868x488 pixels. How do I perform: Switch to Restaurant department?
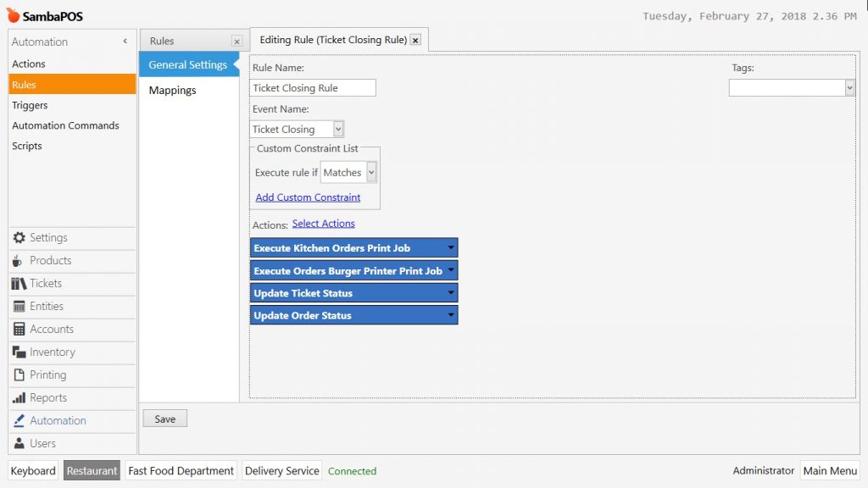point(92,470)
